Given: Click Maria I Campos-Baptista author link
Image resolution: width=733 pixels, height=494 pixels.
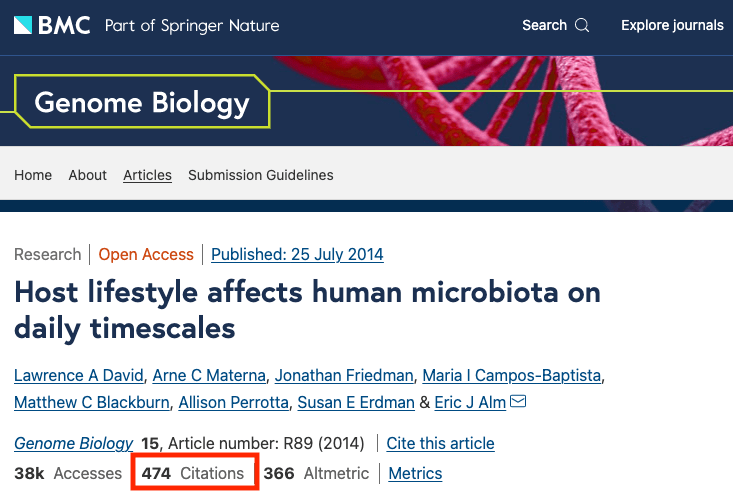Looking at the screenshot, I should 512,376.
